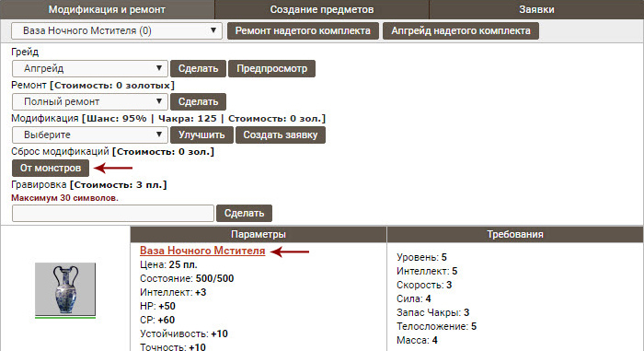
Task: Click the Требования column header
Action: point(515,234)
